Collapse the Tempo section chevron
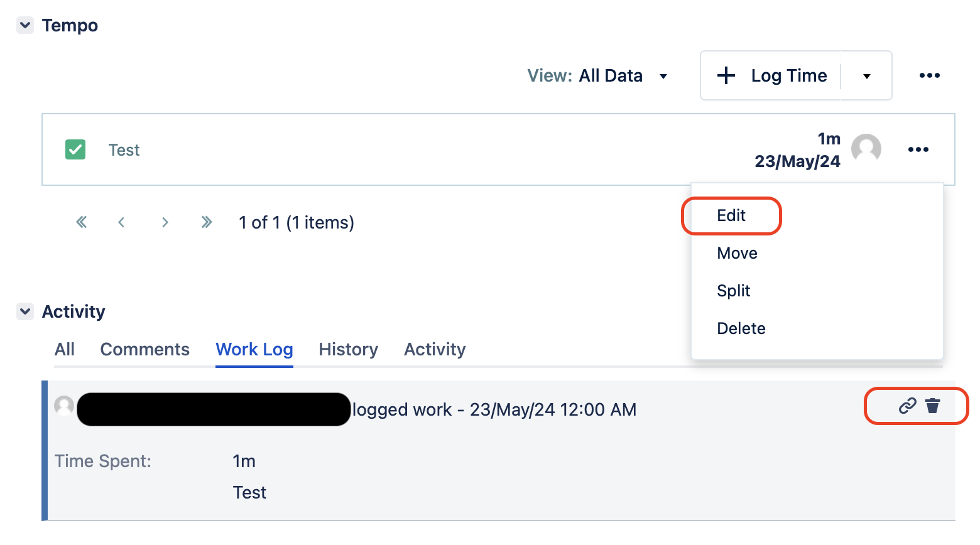Screen dimensions: 980x545 [25, 26]
